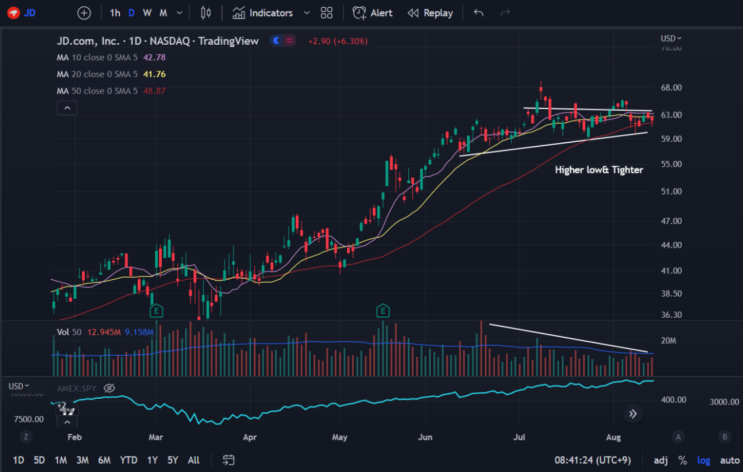The width and height of the screenshot is (743, 472).
Task: Click the B circle button on axis
Action: coord(725,437)
